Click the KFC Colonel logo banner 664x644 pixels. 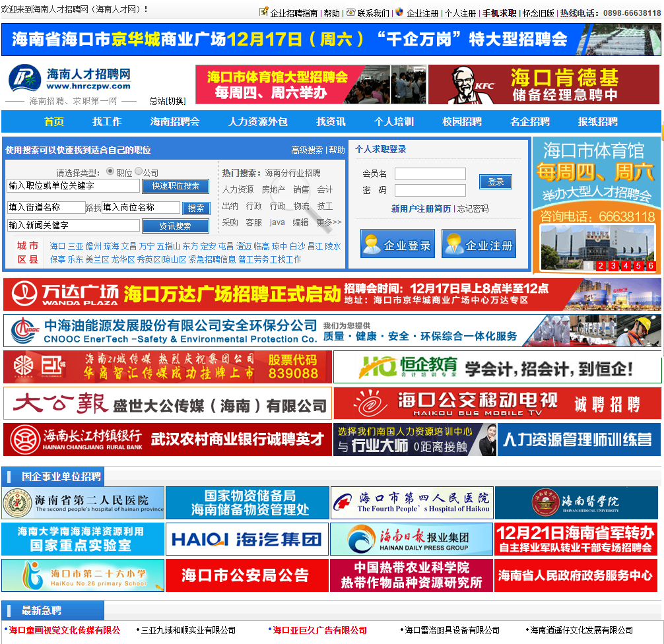point(544,84)
